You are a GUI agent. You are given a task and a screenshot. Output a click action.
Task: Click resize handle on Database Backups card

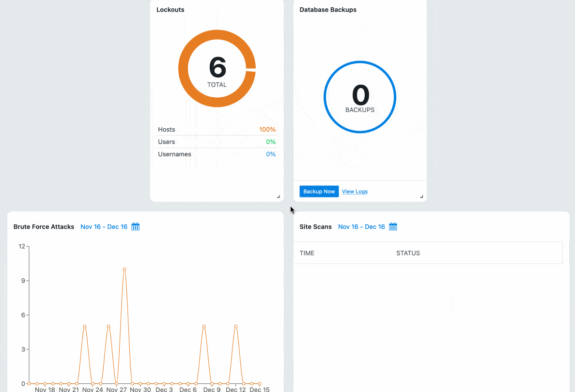coord(421,196)
